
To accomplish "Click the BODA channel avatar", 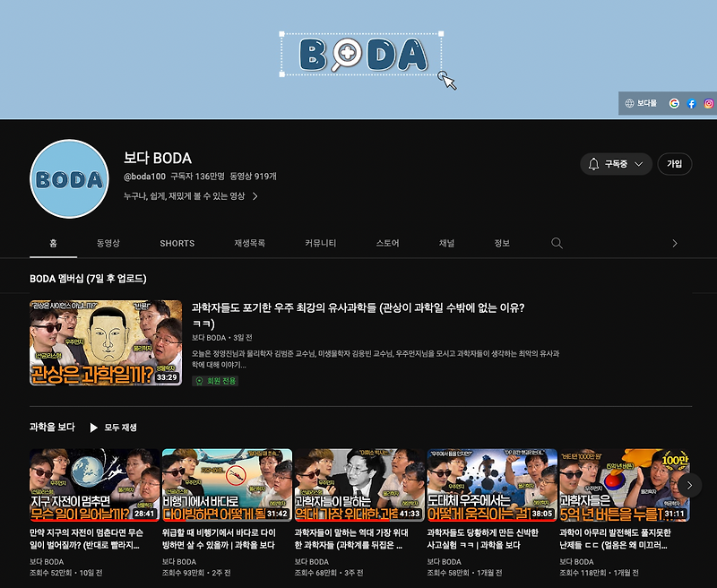I will pos(70,178).
